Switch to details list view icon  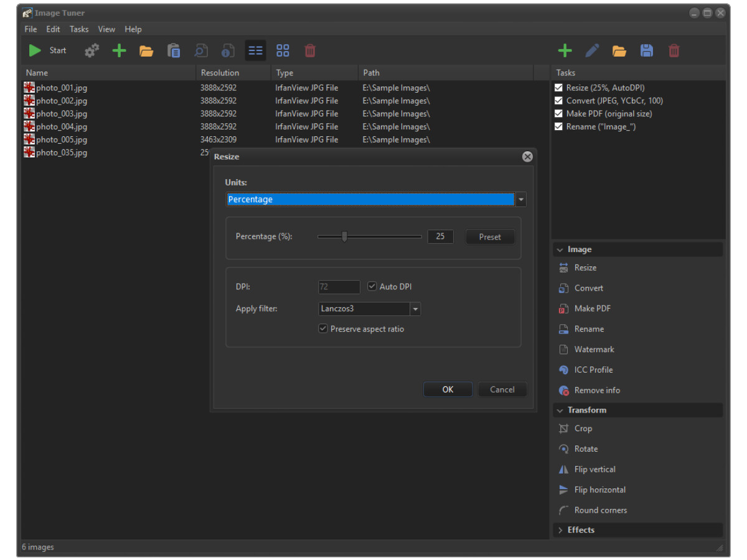pyautogui.click(x=255, y=50)
